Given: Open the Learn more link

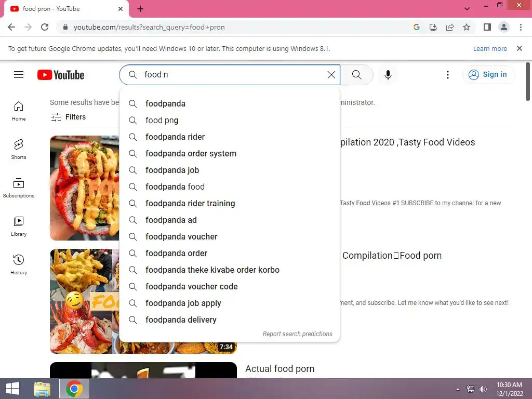Looking at the screenshot, I should (x=490, y=48).
